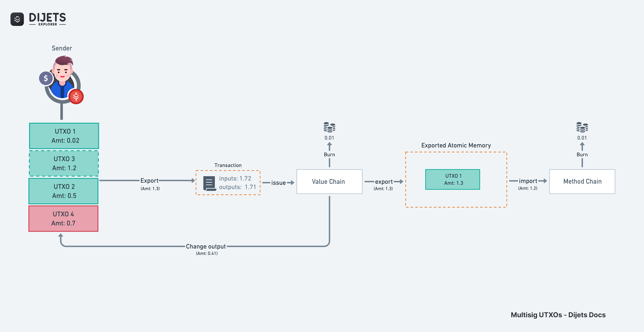Image resolution: width=644 pixels, height=332 pixels.
Task: Click the Dijets Explorer logo icon
Action: (17, 19)
